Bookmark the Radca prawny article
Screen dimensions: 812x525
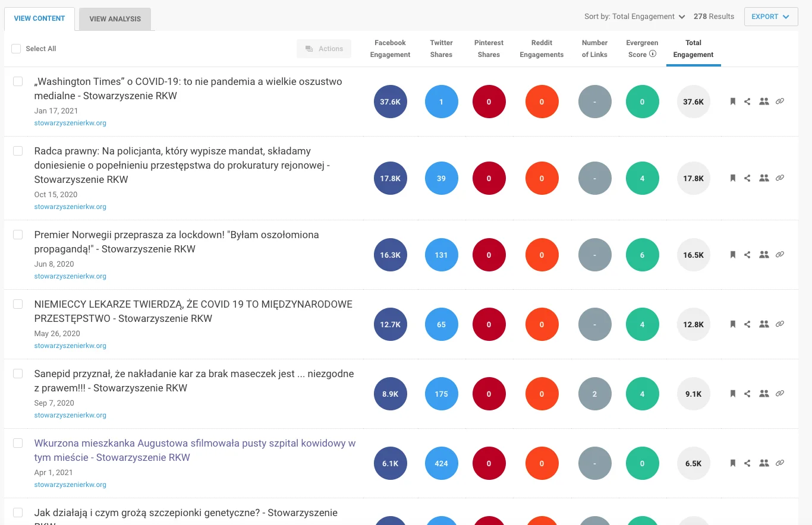(x=733, y=178)
